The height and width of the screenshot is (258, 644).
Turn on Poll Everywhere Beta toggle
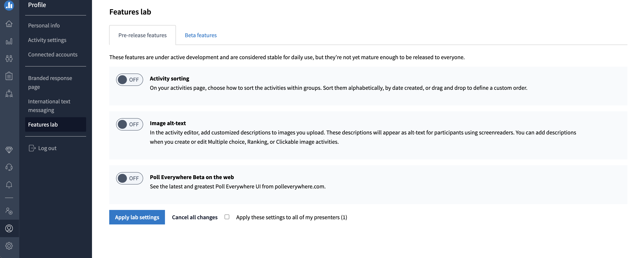(x=129, y=178)
